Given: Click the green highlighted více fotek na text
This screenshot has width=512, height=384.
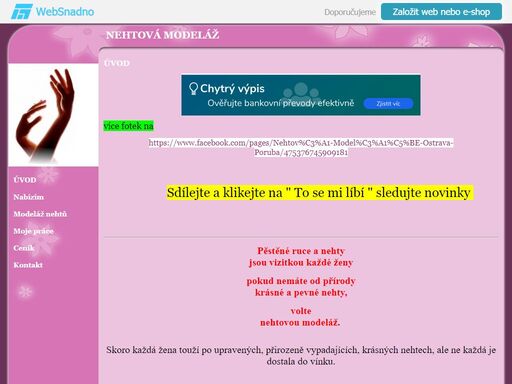Looking at the screenshot, I should tap(128, 126).
